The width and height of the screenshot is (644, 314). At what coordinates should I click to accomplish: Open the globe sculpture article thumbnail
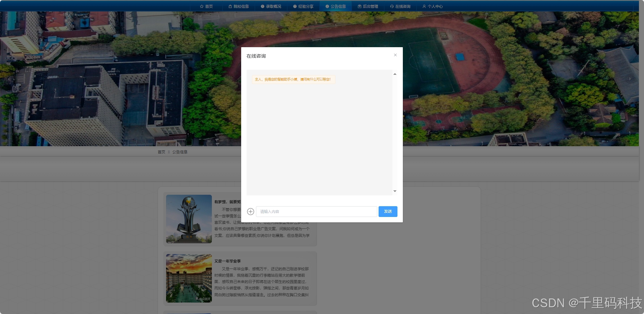point(189,219)
